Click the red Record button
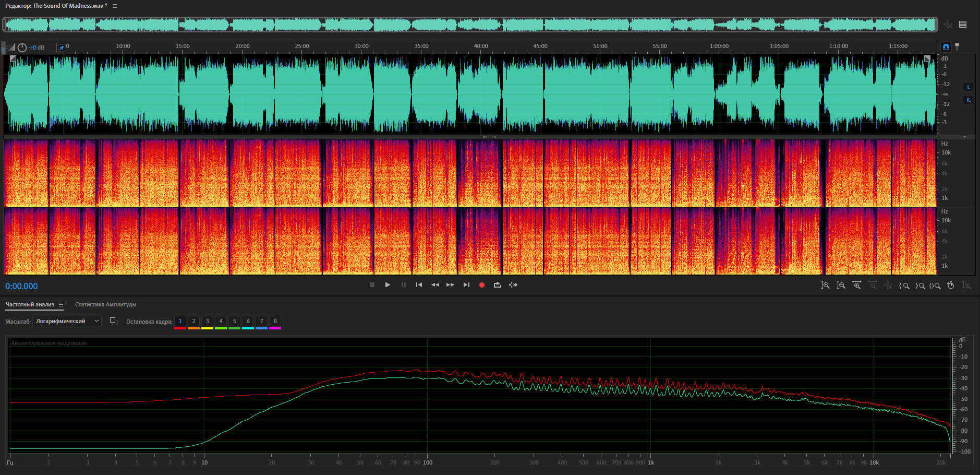The width and height of the screenshot is (980, 475). [x=482, y=285]
